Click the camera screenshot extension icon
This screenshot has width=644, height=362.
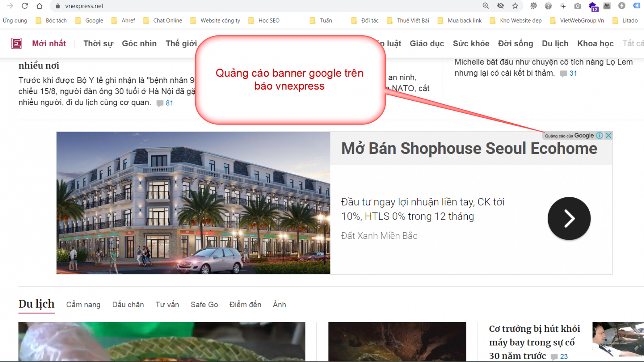click(578, 6)
